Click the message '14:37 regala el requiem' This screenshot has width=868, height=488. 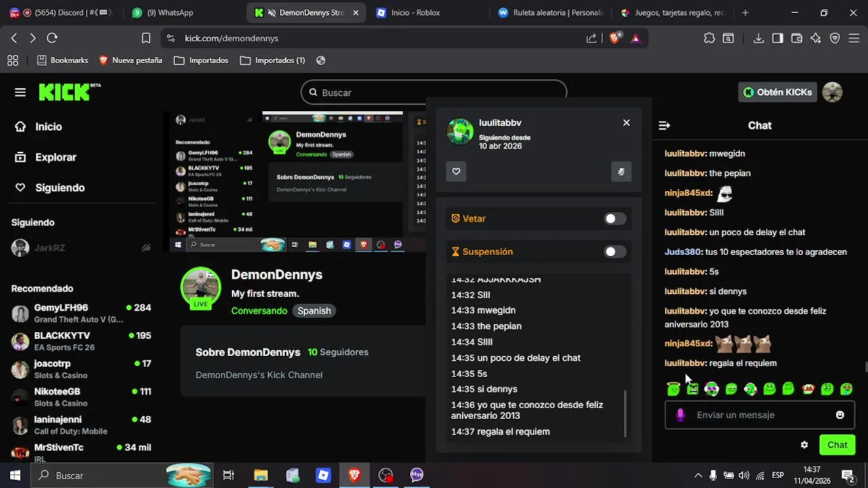(x=500, y=432)
